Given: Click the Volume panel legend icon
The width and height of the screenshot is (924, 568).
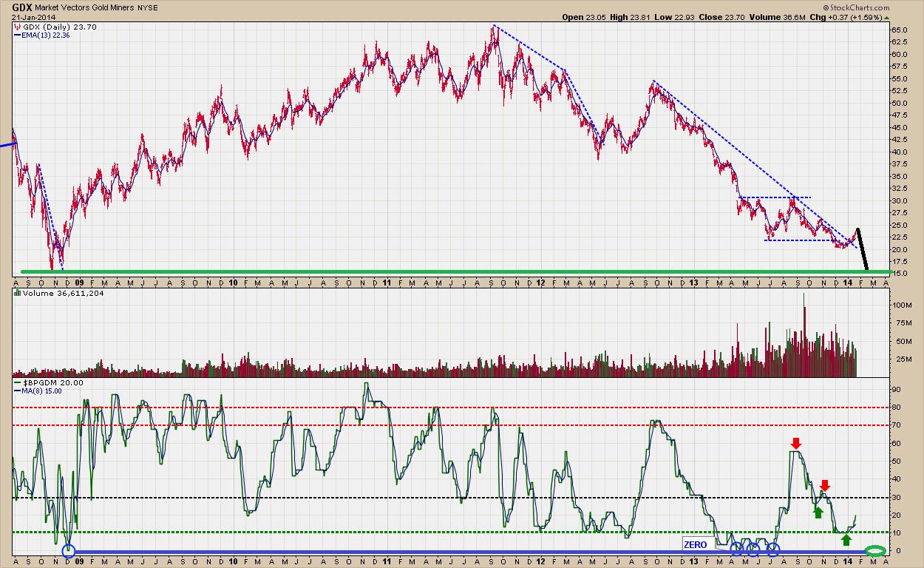Looking at the screenshot, I should 17,292.
